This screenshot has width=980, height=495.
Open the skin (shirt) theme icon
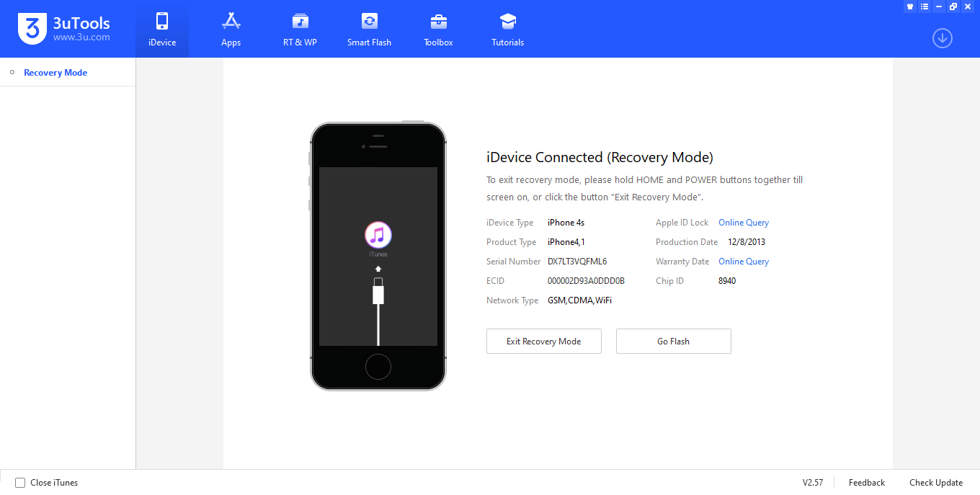[x=910, y=6]
